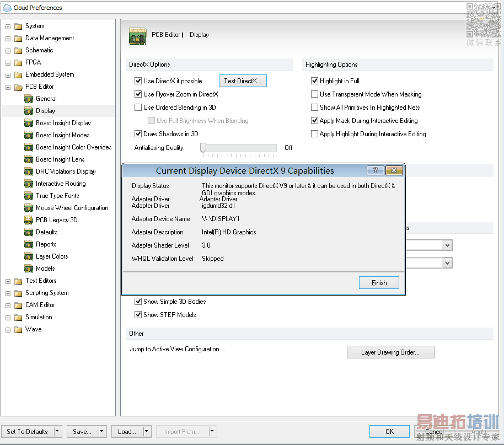This screenshot has height=445, width=504.
Task: Toggle Apply Mask During Interactive Editing
Action: [x=315, y=121]
